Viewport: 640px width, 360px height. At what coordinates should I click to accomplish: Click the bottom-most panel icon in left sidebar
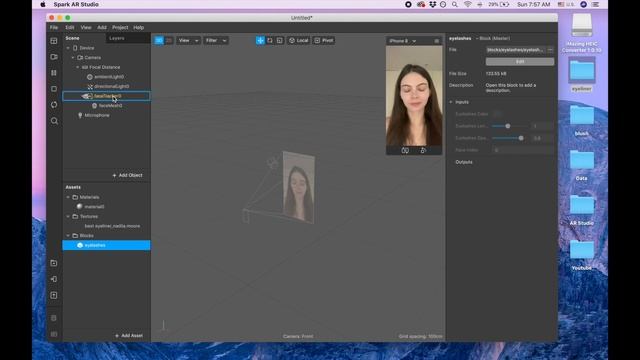(x=54, y=334)
